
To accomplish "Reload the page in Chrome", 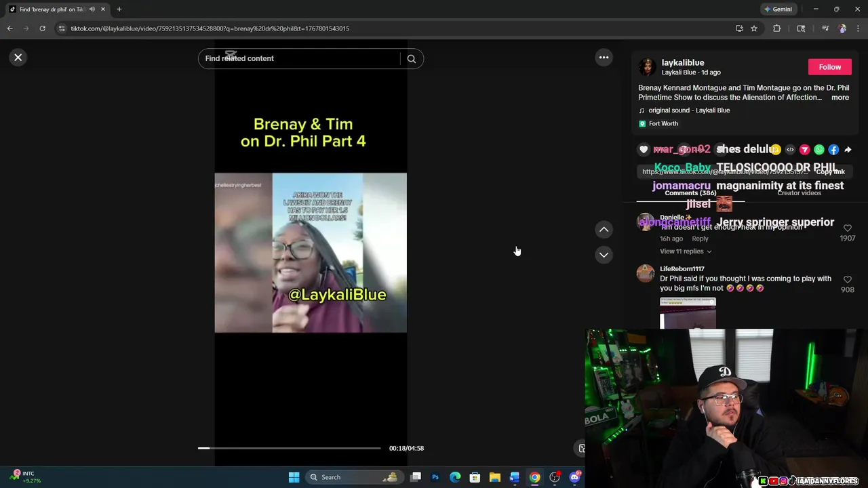I will pyautogui.click(x=42, y=28).
